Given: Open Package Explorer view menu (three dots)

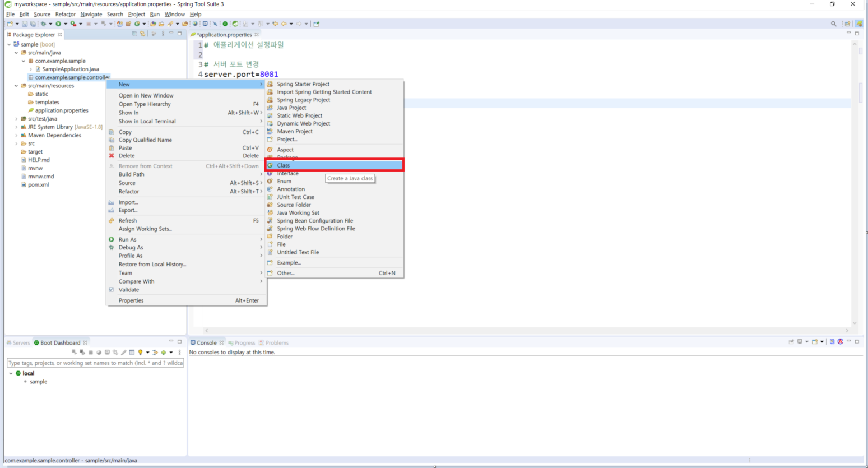Looking at the screenshot, I should pos(163,34).
